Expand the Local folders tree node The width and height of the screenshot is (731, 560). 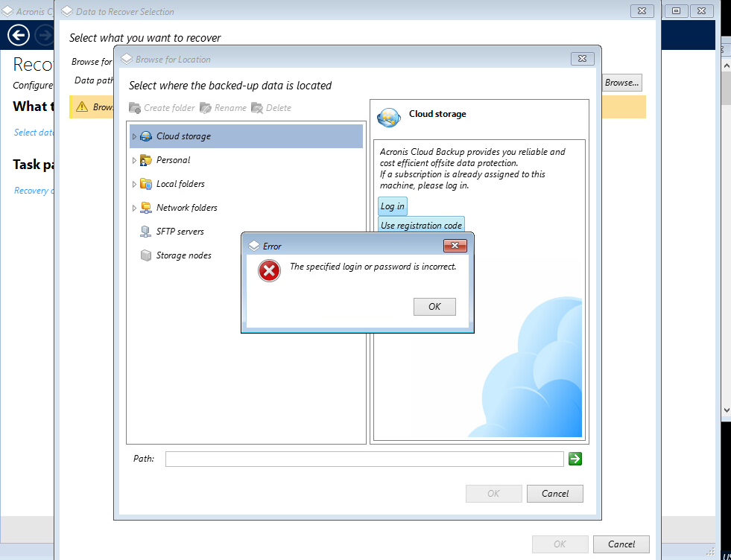(134, 184)
